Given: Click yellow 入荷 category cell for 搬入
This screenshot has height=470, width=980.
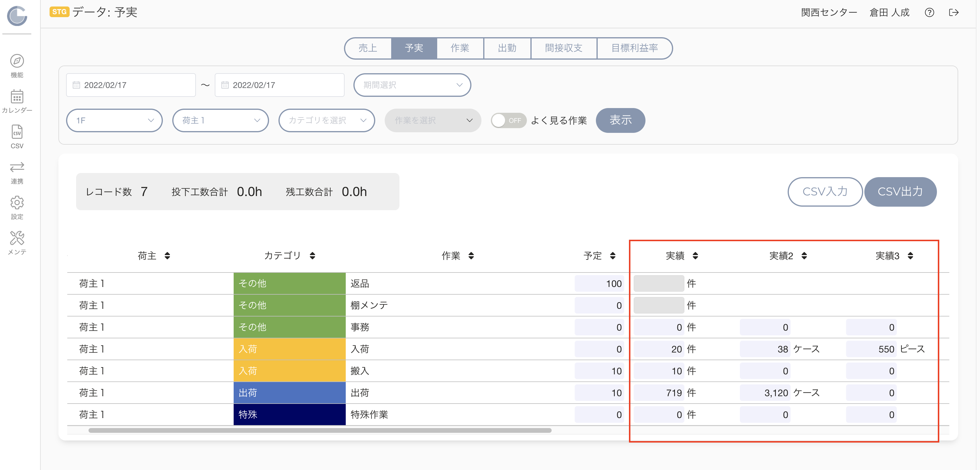Looking at the screenshot, I should (x=289, y=371).
